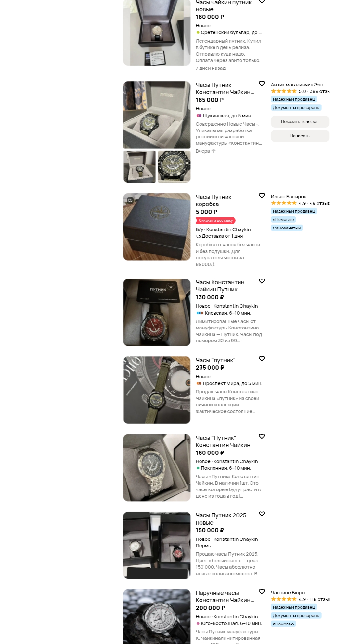Screen dimensions: 351x644
Task: Open steel bracelet watch photo for 180 000 ₽
Action: [157, 468]
